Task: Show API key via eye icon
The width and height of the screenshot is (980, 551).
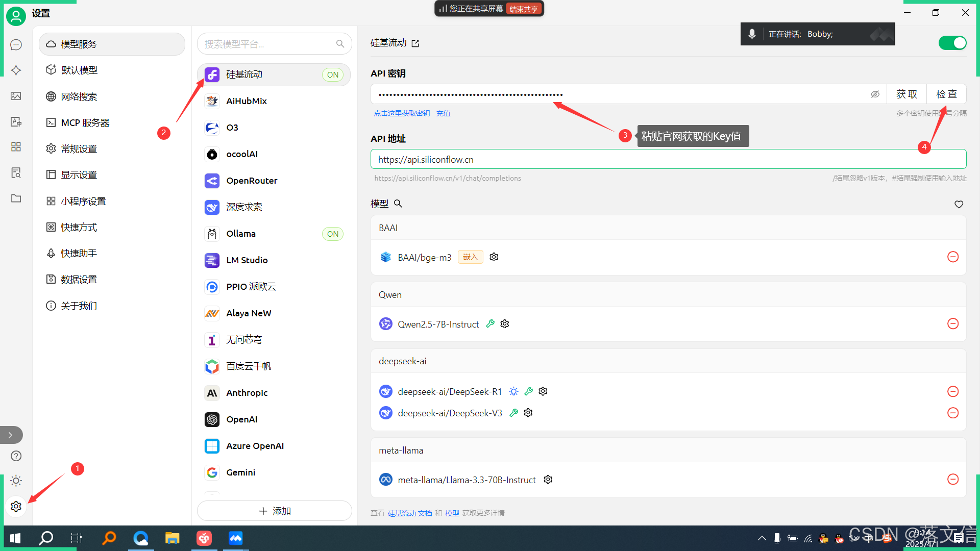Action: [x=875, y=94]
